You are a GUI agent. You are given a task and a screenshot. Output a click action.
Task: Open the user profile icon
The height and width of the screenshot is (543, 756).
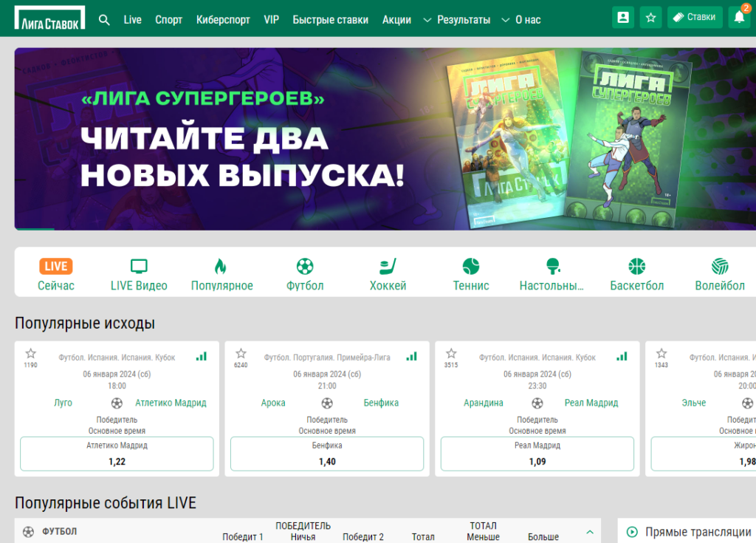pos(623,18)
